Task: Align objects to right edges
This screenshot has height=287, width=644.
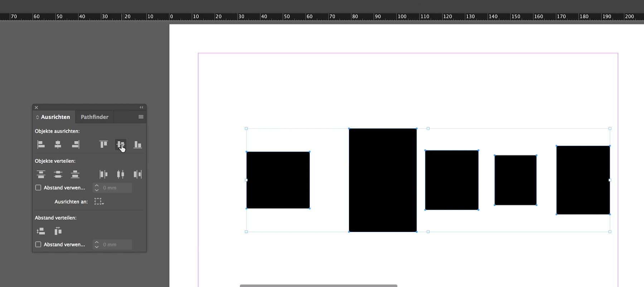Action: click(75, 145)
